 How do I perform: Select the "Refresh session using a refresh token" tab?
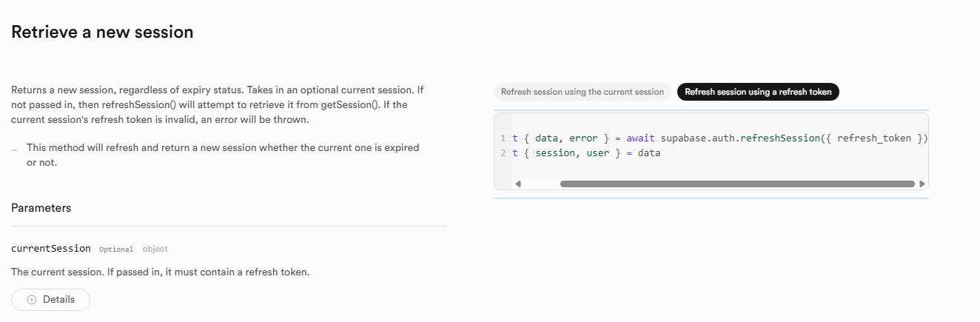tap(758, 92)
